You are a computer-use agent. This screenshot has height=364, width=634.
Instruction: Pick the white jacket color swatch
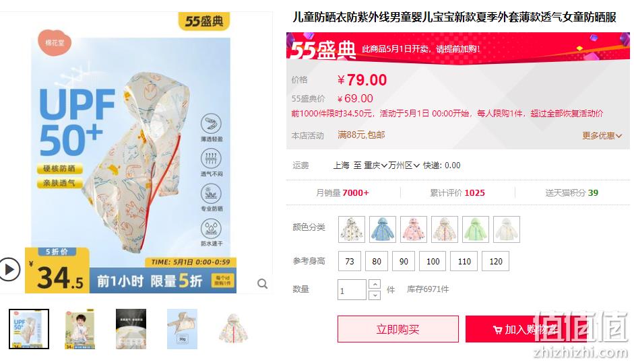click(x=507, y=229)
